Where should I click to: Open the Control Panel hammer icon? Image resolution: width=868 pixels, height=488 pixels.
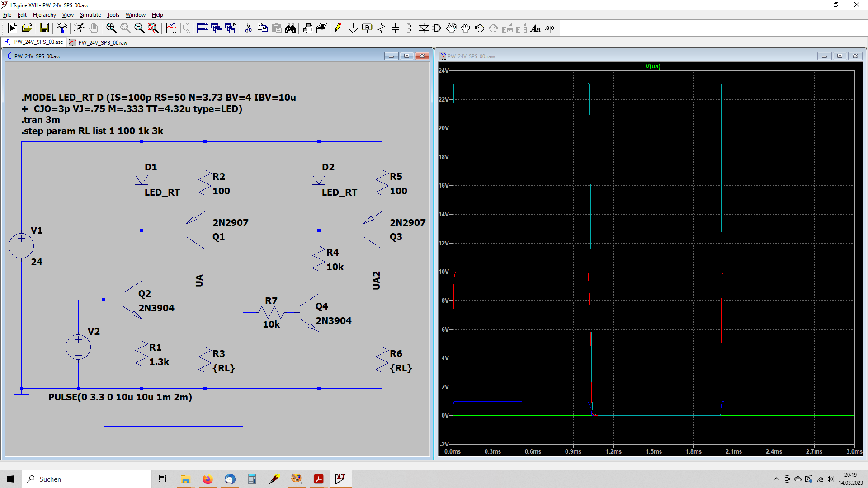click(62, 28)
